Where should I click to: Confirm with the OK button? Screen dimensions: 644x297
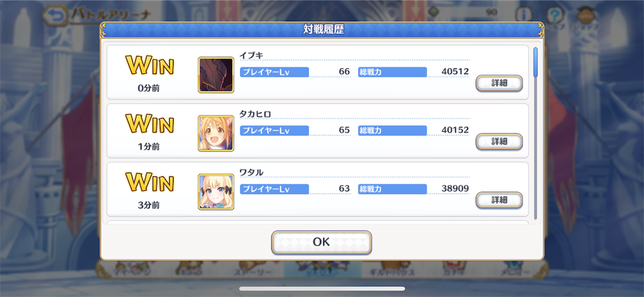[321, 242]
